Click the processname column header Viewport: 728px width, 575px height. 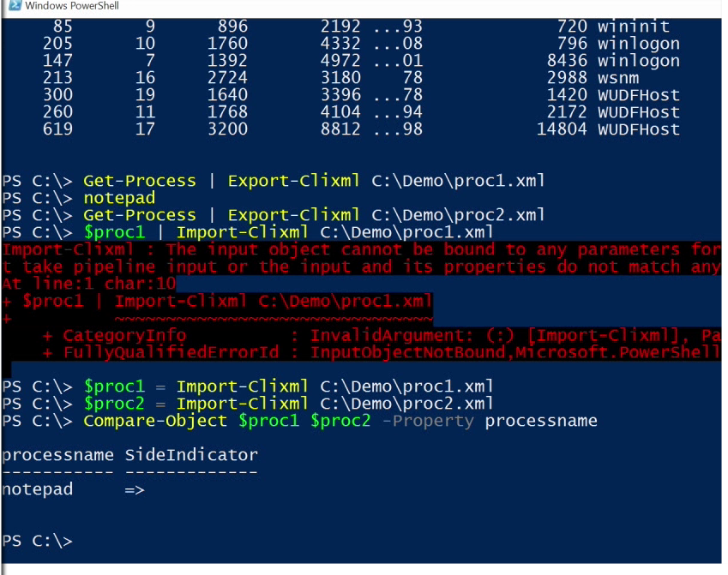click(x=57, y=455)
